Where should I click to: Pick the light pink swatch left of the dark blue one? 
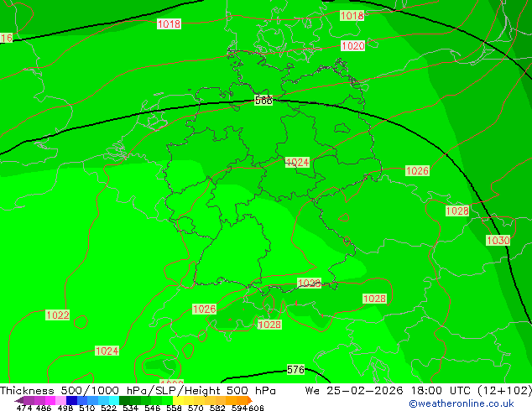point(60,400)
